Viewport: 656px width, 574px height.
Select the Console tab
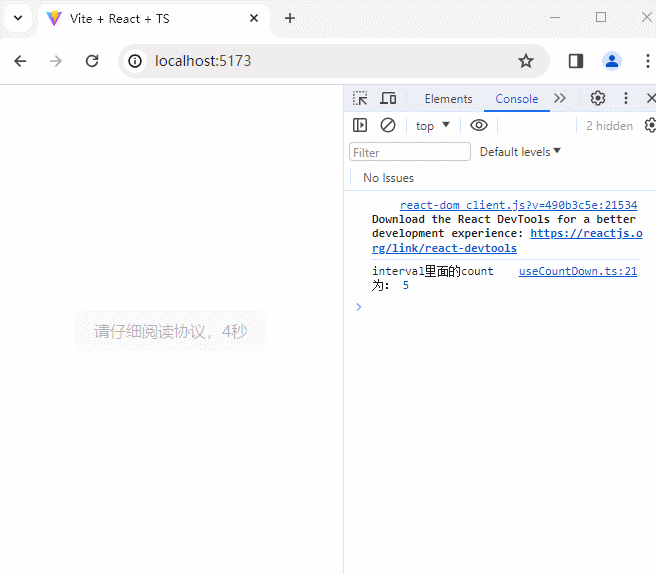click(x=517, y=99)
